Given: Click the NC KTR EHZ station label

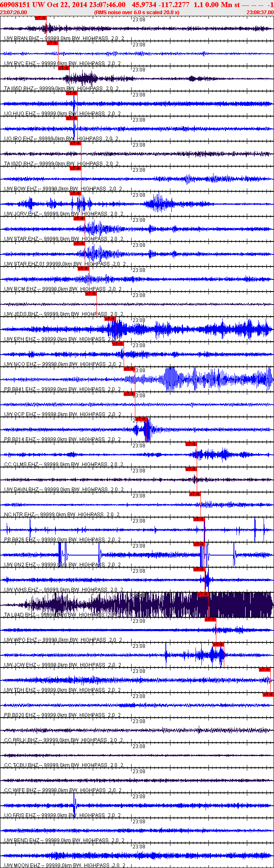Looking at the screenshot, I should tap(20, 515).
